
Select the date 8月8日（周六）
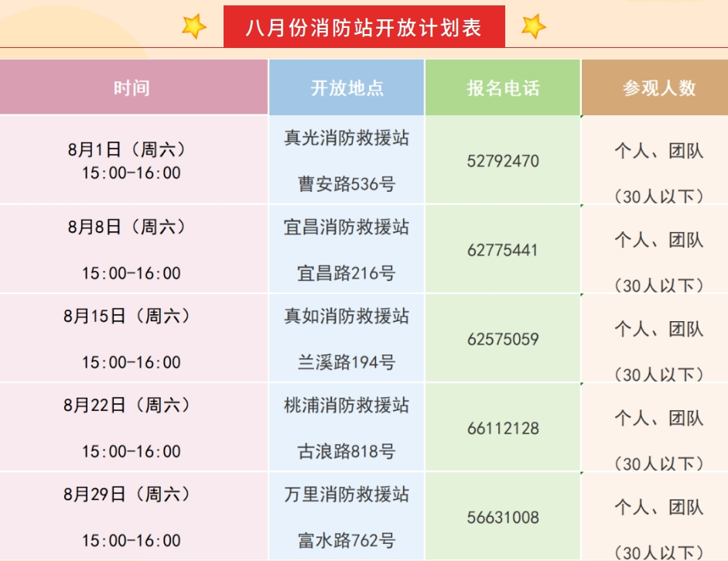(126, 227)
